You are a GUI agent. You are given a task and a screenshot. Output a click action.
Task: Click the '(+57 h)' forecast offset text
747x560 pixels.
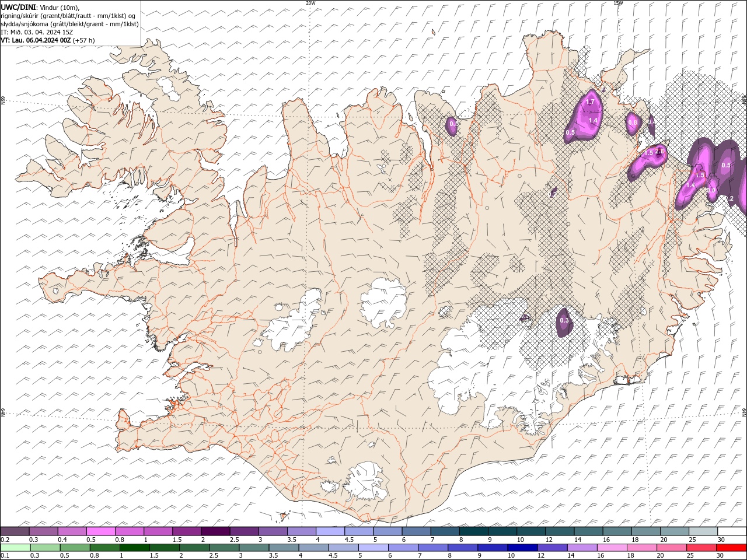(x=84, y=40)
